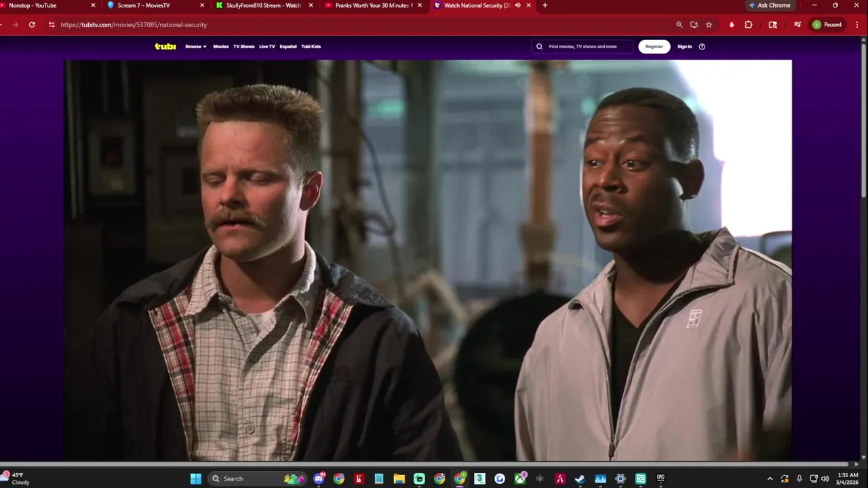Screen dimensions: 868x488
Task: Click the Windows taskbar Search box
Action: click(x=258, y=479)
